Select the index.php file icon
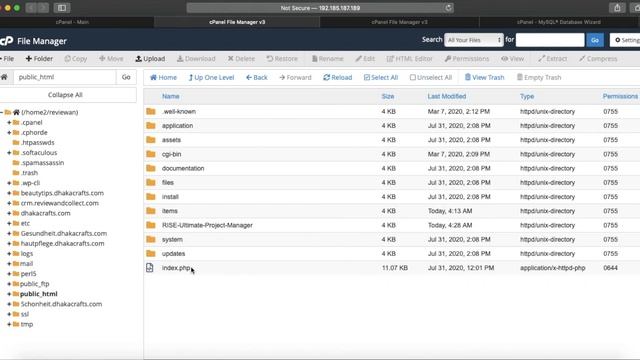 point(150,268)
